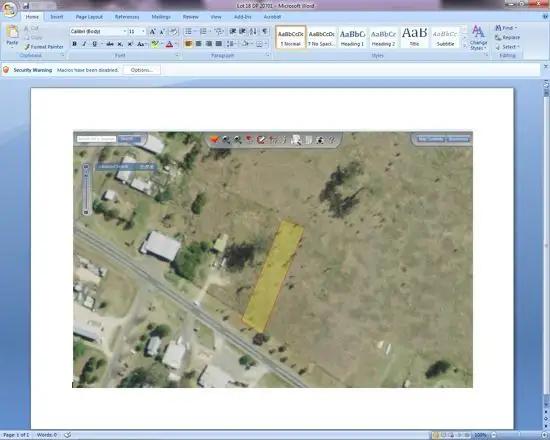Toggle Bold formatting

click(x=74, y=44)
